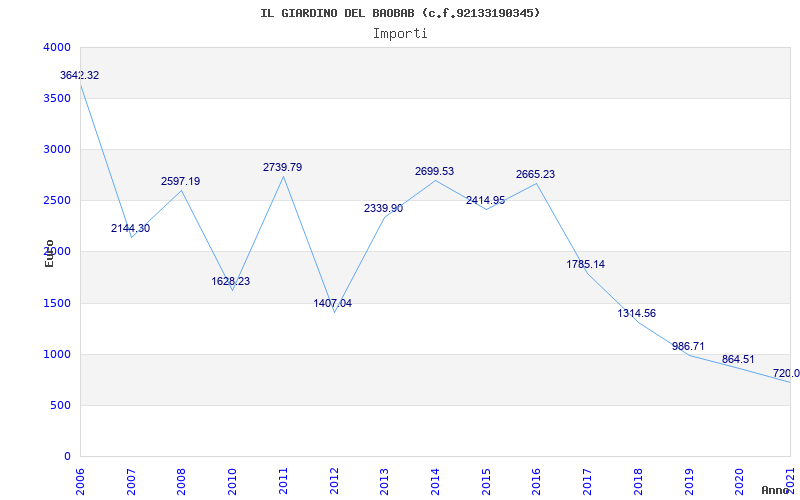This screenshot has width=800, height=500.
Task: Select the 3642.32 data label
Action: [x=80, y=76]
